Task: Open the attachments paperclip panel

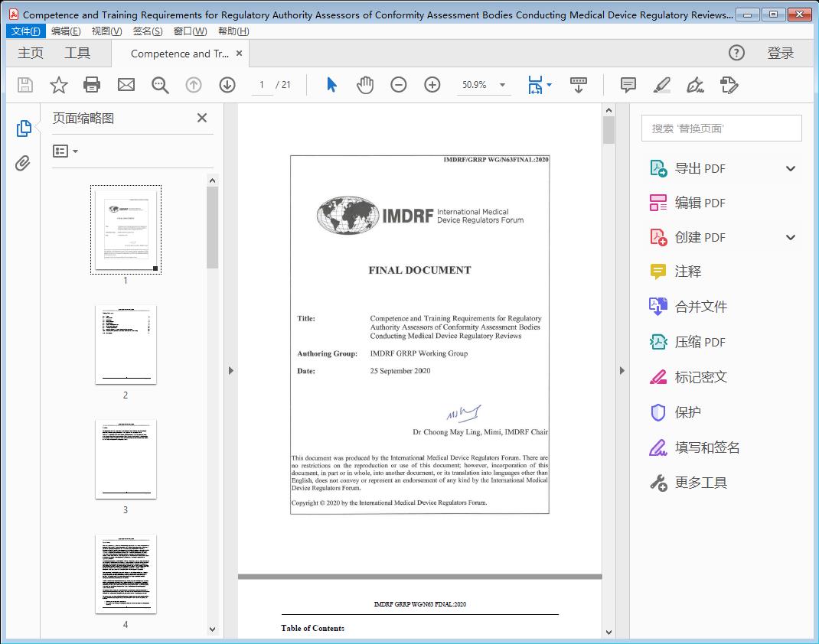Action: 23,163
